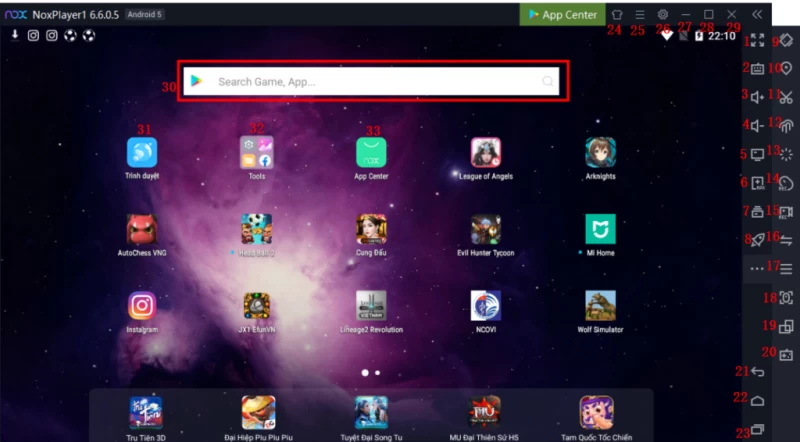Viewport: 800px width, 442px height.
Task: Click the shake/loading spinner icon
Action: point(786,154)
